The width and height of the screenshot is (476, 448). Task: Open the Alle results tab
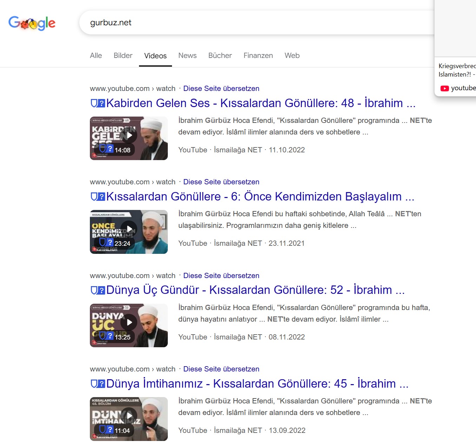(x=96, y=55)
